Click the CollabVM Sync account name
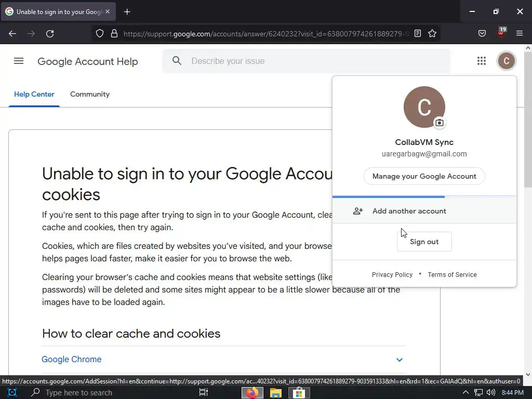532x399 pixels. [x=424, y=142]
